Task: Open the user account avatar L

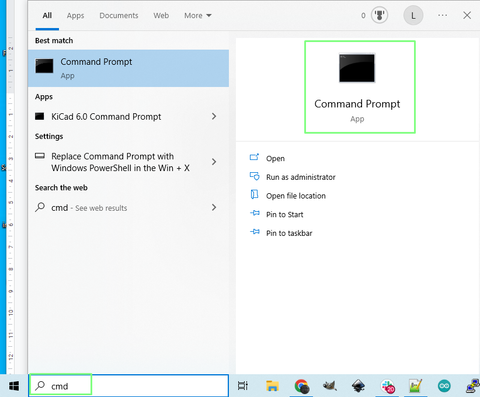Action: click(413, 15)
